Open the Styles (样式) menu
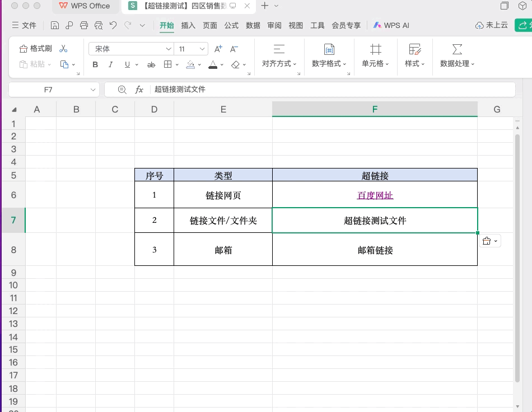The width and height of the screenshot is (532, 412). (x=414, y=56)
